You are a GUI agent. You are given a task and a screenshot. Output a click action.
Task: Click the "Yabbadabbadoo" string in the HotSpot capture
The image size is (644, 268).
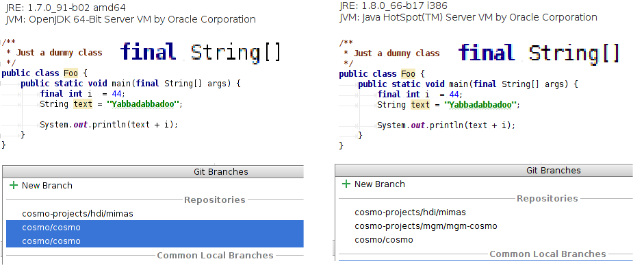(x=480, y=105)
